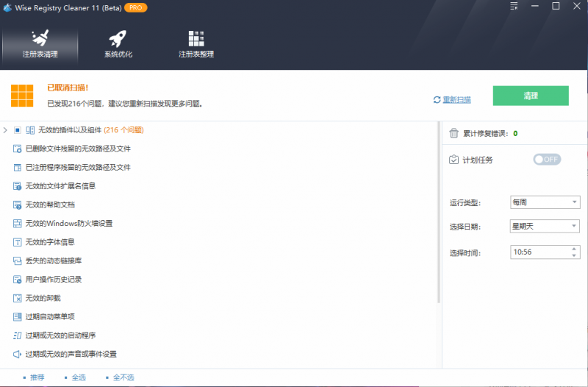The width and height of the screenshot is (588, 387).
Task: Select the 已删除文件残留的无效路径及文件 row
Action: [x=78, y=149]
